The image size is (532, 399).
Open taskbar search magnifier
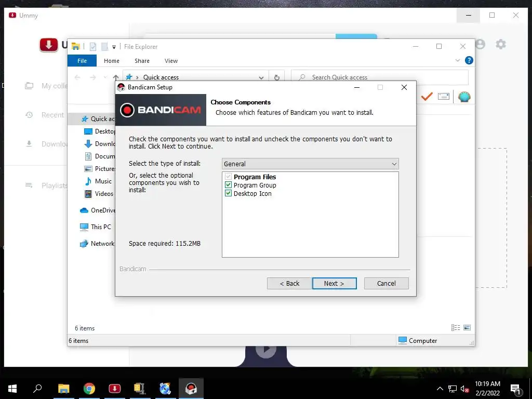click(37, 389)
